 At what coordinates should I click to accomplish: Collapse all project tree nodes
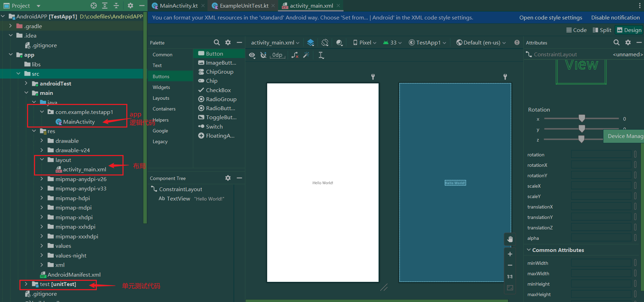tap(116, 6)
